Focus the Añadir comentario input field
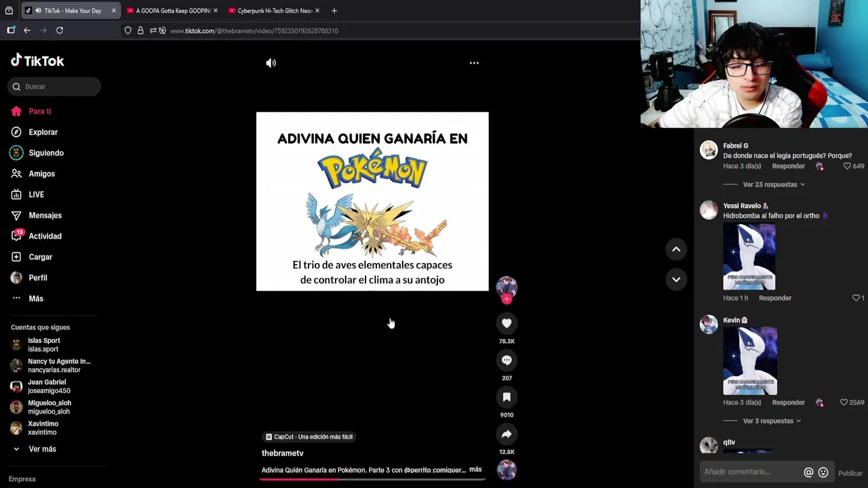 coord(751,472)
